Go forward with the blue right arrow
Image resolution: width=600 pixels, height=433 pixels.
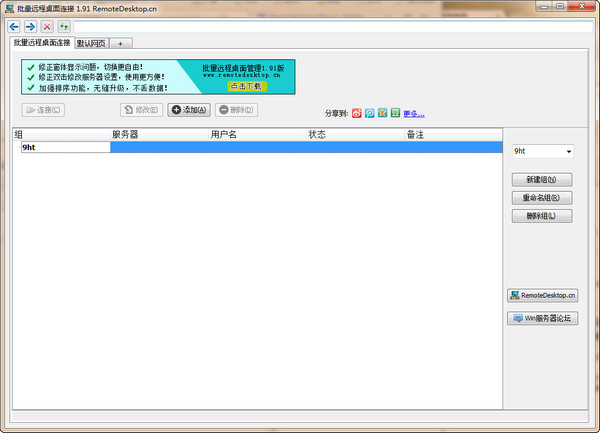(x=30, y=27)
